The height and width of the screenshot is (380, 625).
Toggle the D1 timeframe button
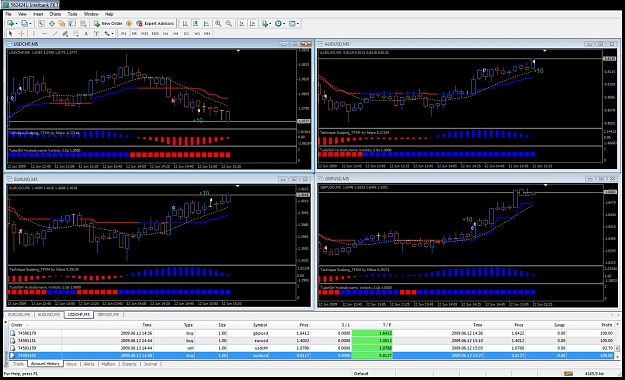pyautogui.click(x=186, y=34)
